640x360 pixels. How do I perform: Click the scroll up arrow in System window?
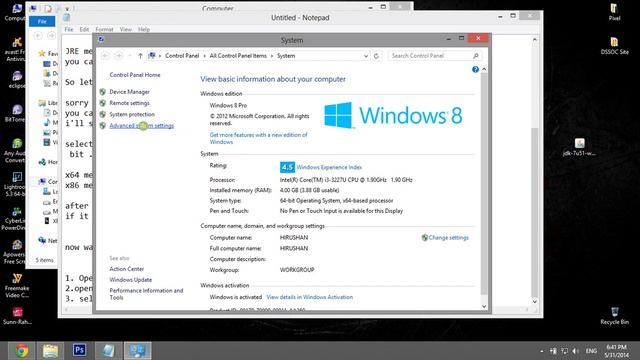tap(484, 69)
